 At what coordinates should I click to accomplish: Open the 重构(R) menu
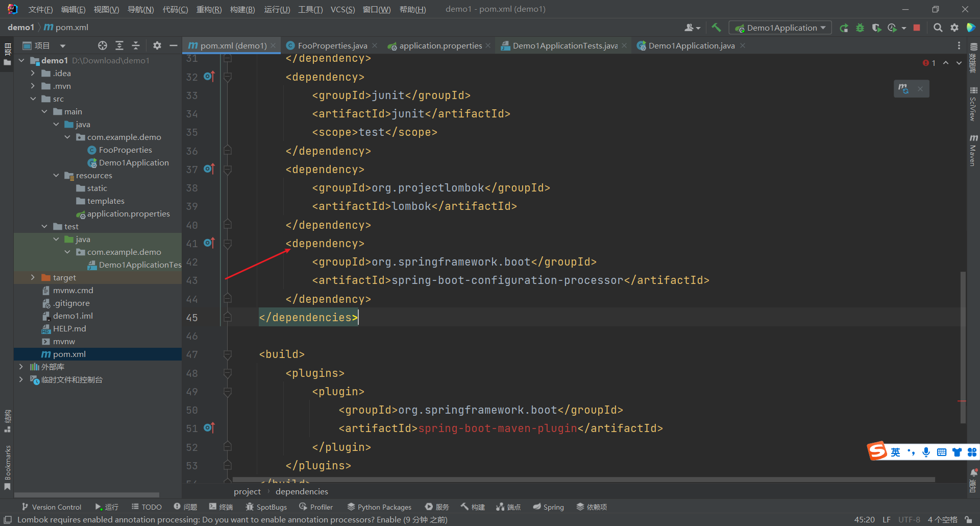pyautogui.click(x=209, y=9)
